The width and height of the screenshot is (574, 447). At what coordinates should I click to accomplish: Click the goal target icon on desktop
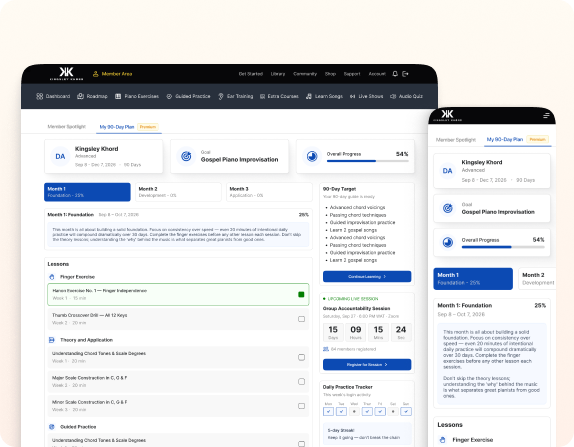point(186,156)
